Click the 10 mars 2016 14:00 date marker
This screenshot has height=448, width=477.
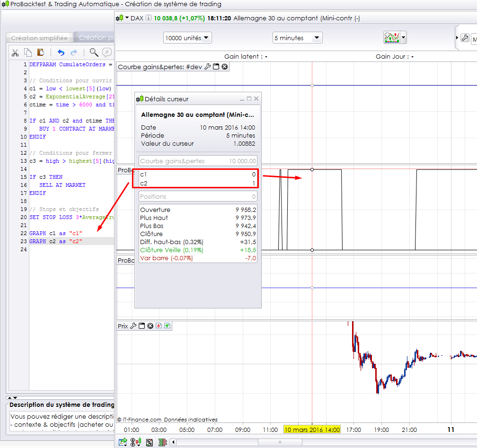point(312,430)
